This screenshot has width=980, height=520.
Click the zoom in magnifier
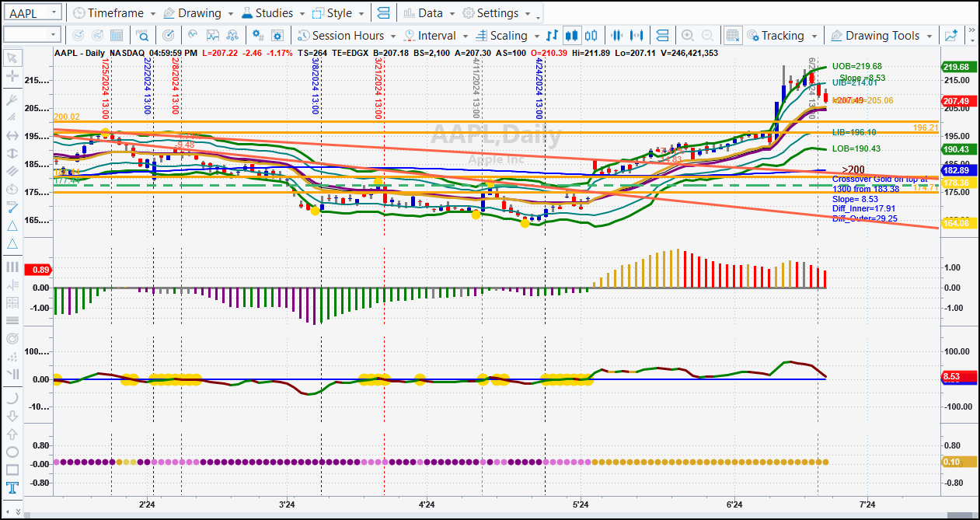click(x=688, y=35)
